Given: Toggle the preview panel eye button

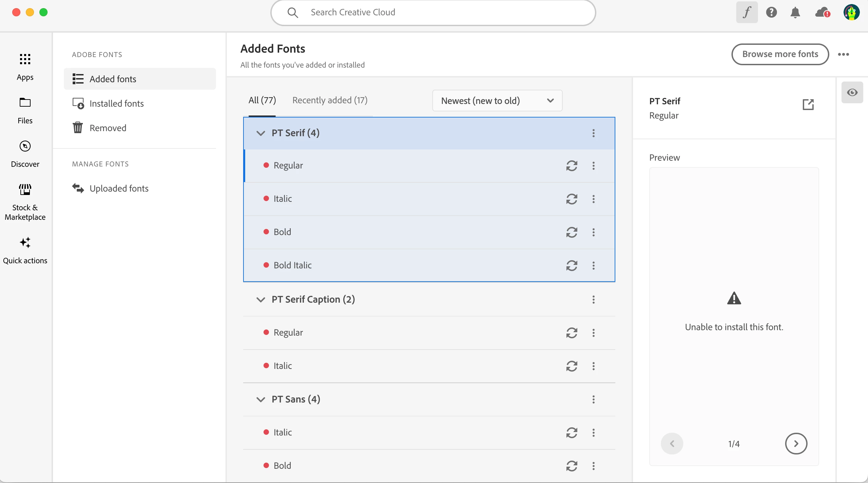Looking at the screenshot, I should tap(852, 92).
